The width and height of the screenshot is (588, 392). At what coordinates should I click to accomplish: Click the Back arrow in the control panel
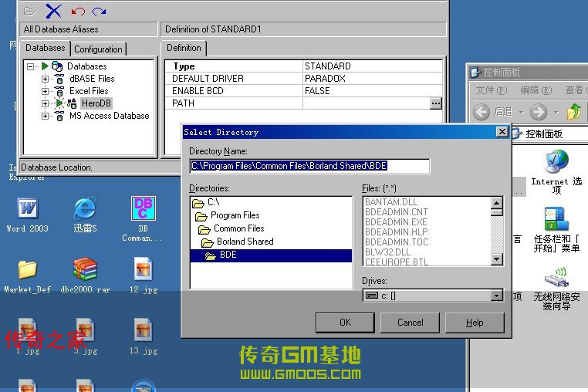482,112
